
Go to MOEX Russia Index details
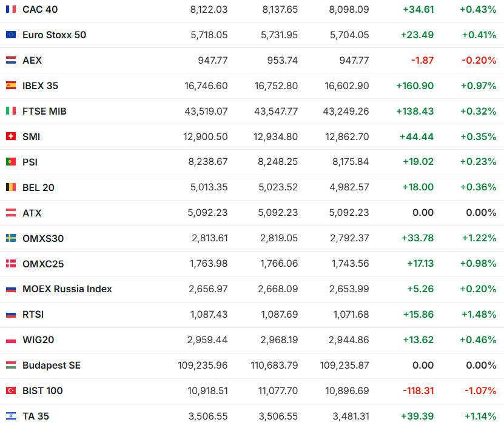67,289
